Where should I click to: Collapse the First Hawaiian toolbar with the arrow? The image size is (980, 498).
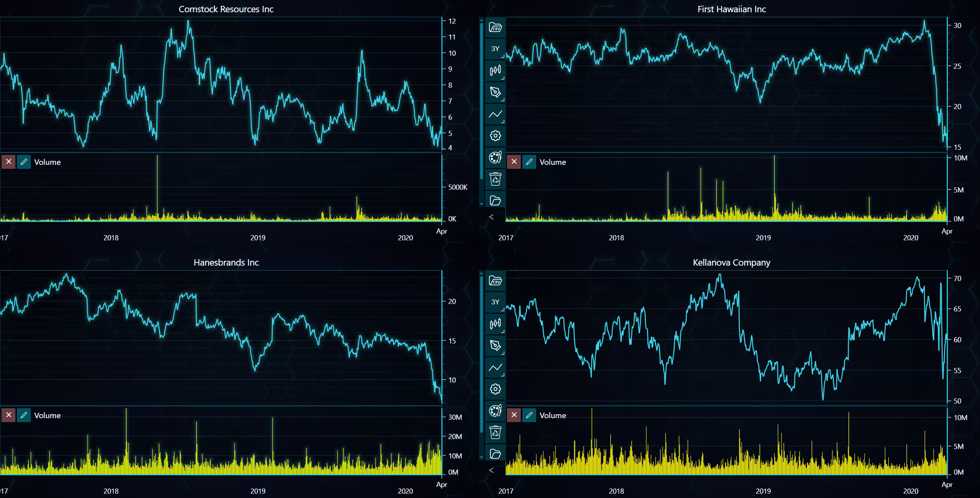tap(491, 217)
